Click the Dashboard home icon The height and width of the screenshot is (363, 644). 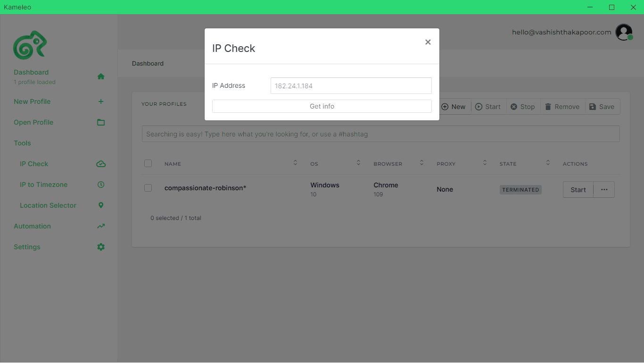101,76
